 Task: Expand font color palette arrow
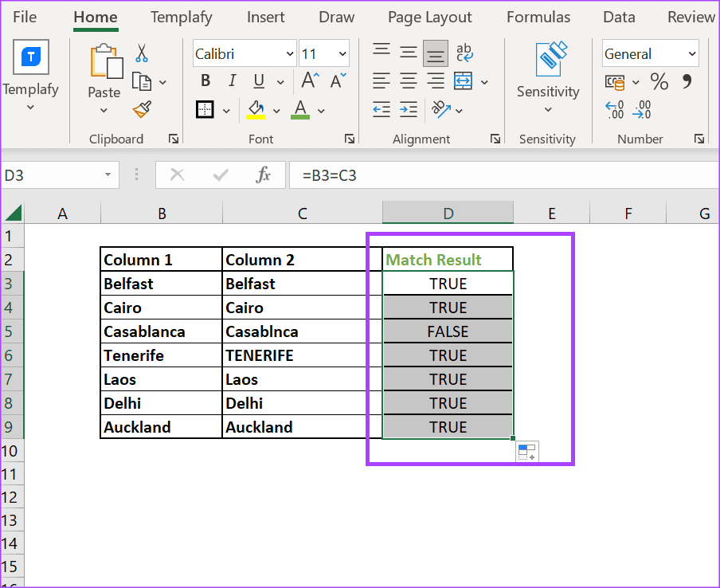[x=321, y=111]
